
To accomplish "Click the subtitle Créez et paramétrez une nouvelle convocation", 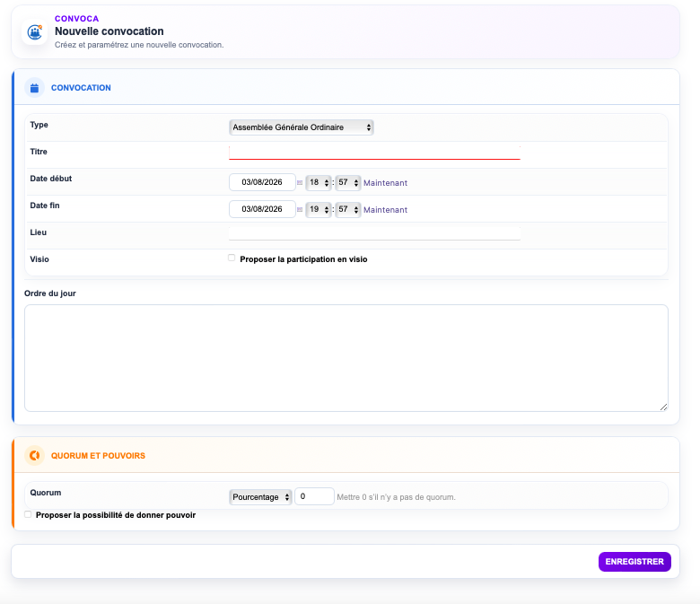I will [x=139, y=45].
